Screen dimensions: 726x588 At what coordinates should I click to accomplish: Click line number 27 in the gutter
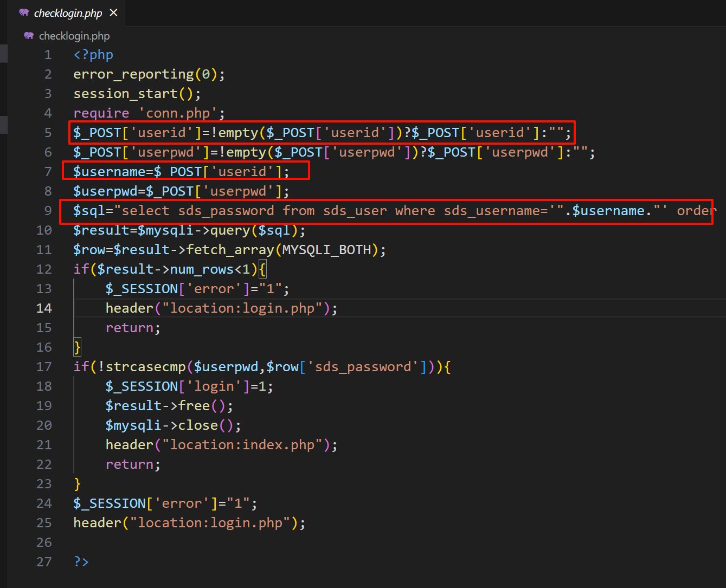(x=44, y=562)
